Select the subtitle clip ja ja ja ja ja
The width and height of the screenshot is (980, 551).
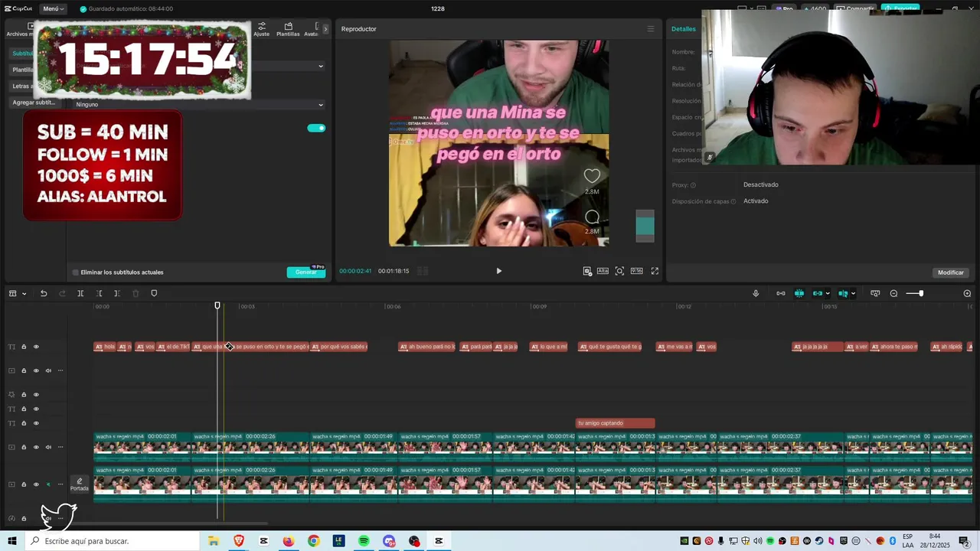tap(817, 347)
